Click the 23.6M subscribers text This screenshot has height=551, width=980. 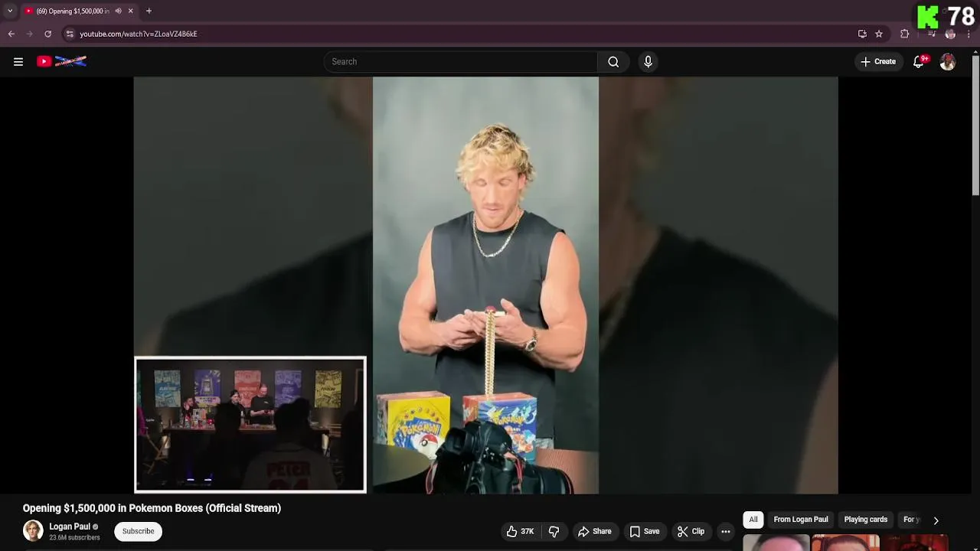click(x=74, y=538)
